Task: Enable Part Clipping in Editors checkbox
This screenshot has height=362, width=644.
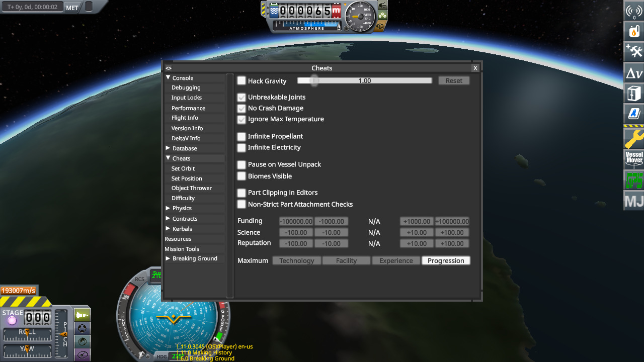Action: [242, 193]
